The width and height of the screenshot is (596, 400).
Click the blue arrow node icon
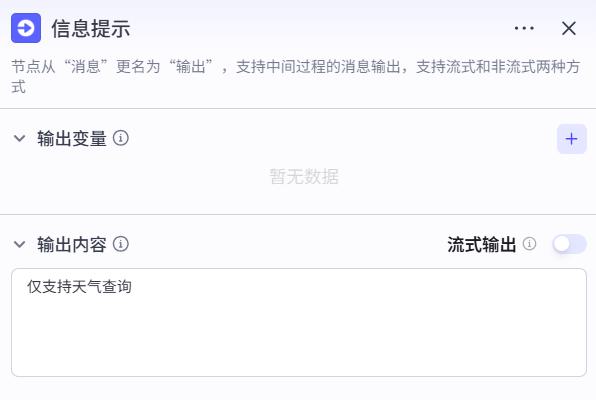tap(26, 28)
